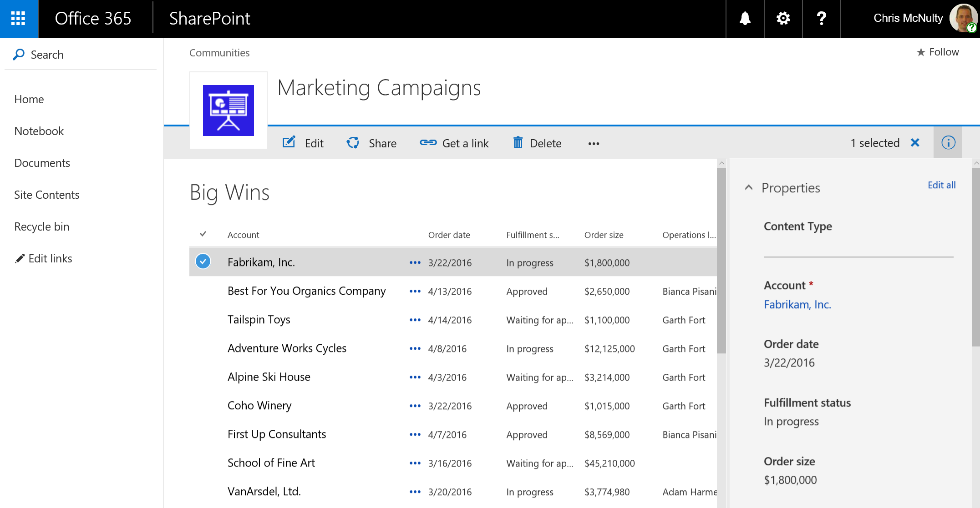Viewport: 980px width, 508px height.
Task: Open the Office 365 app launcher
Action: [x=19, y=19]
